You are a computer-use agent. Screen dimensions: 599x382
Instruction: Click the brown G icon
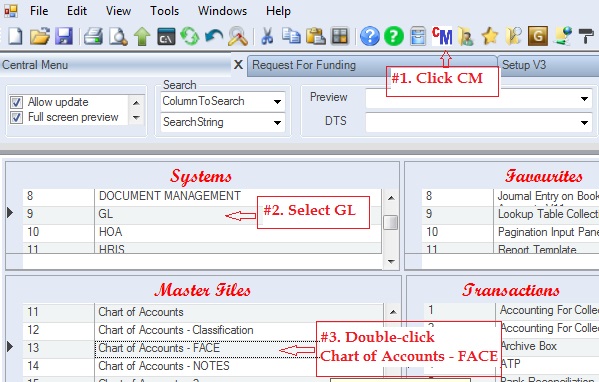(x=538, y=36)
